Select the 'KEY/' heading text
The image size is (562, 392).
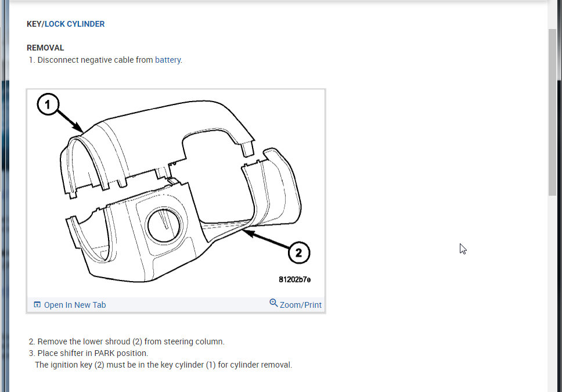coord(35,24)
